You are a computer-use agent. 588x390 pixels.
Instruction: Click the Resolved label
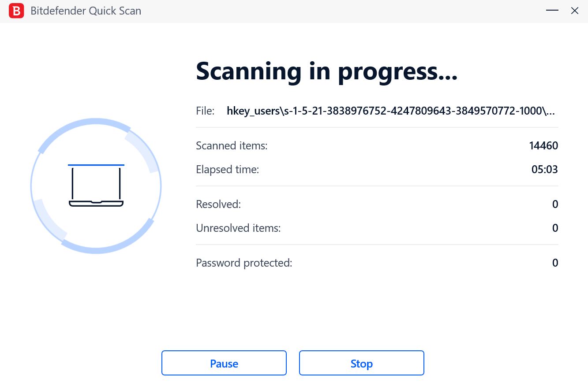pos(218,204)
